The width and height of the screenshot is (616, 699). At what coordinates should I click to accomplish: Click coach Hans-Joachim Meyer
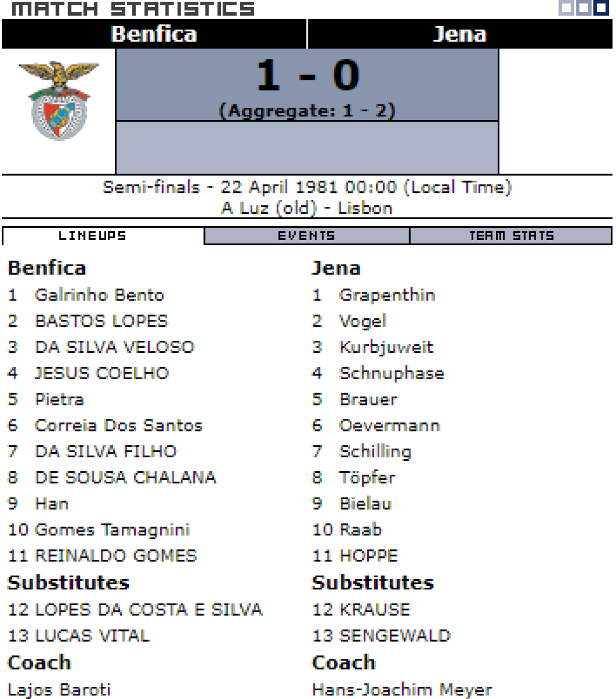coord(402,690)
